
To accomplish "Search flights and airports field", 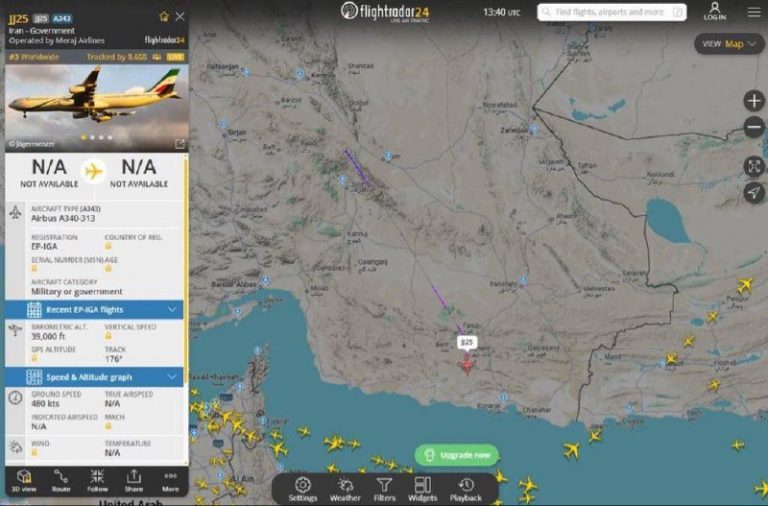I will (612, 12).
